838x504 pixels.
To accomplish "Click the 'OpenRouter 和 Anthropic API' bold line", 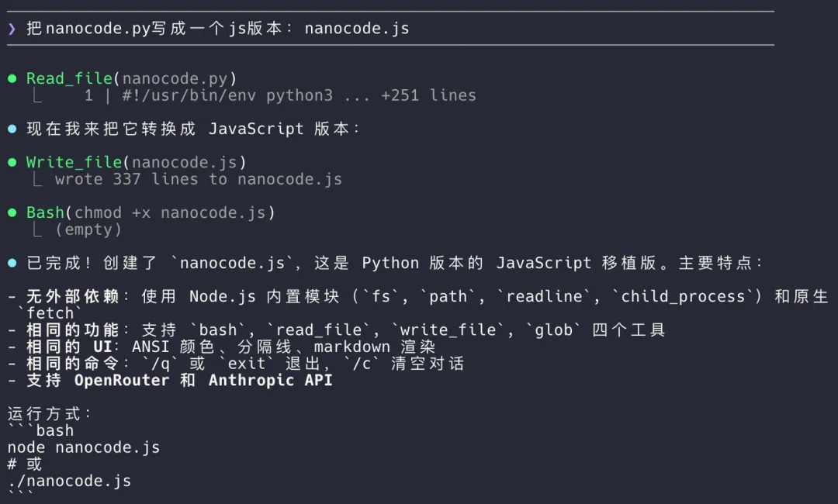I will (203, 380).
